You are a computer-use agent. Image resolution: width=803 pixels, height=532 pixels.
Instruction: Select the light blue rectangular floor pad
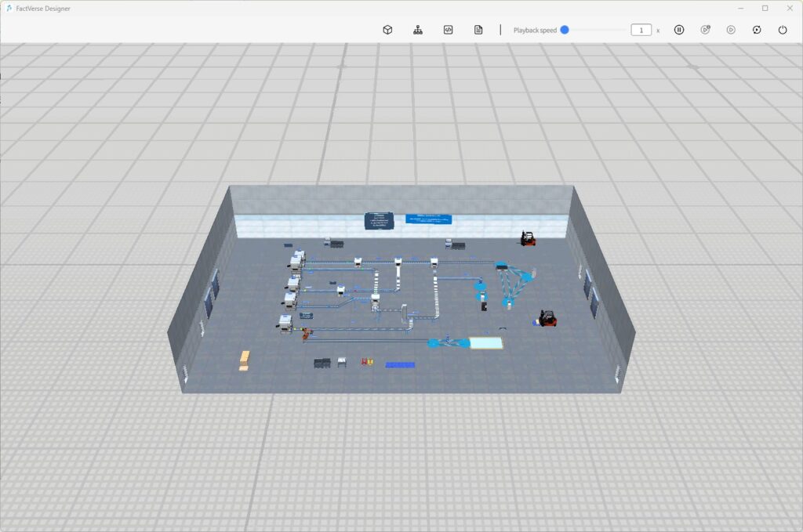coord(485,342)
